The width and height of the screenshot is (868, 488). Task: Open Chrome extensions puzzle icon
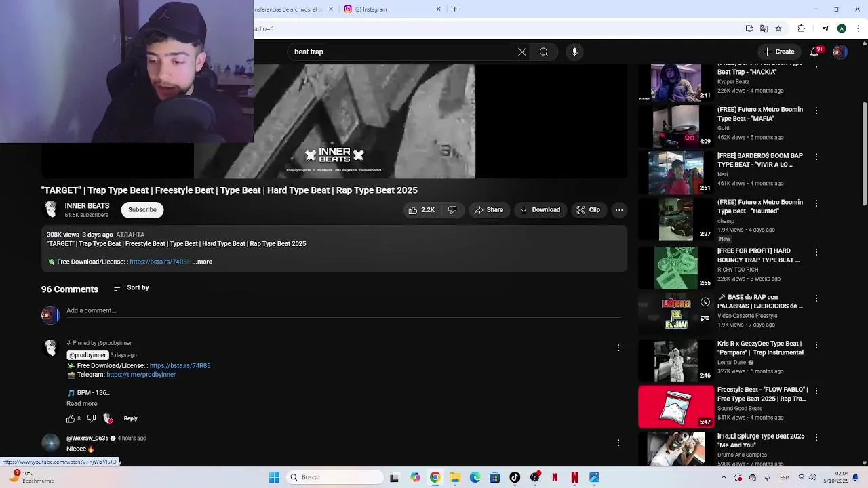(802, 28)
